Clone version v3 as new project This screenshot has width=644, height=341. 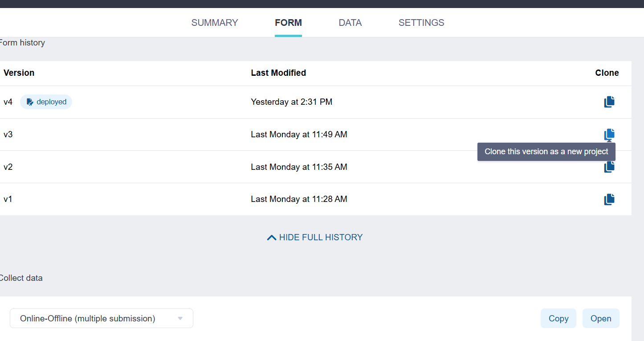coord(609,134)
